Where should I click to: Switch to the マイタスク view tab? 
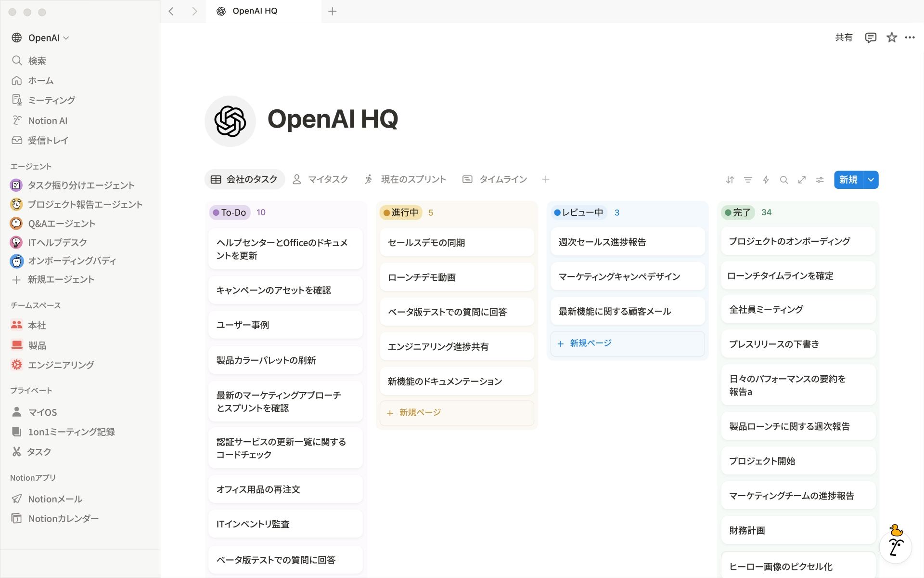[x=321, y=179]
